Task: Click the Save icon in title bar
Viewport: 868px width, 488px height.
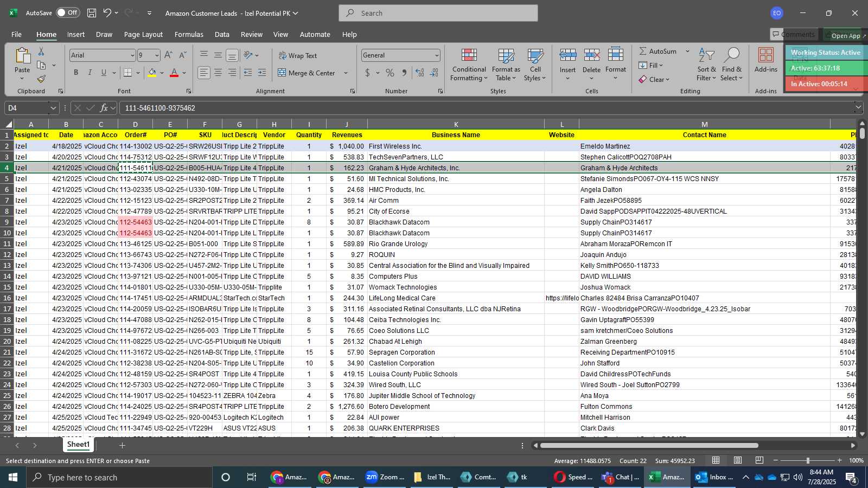Action: click(92, 13)
